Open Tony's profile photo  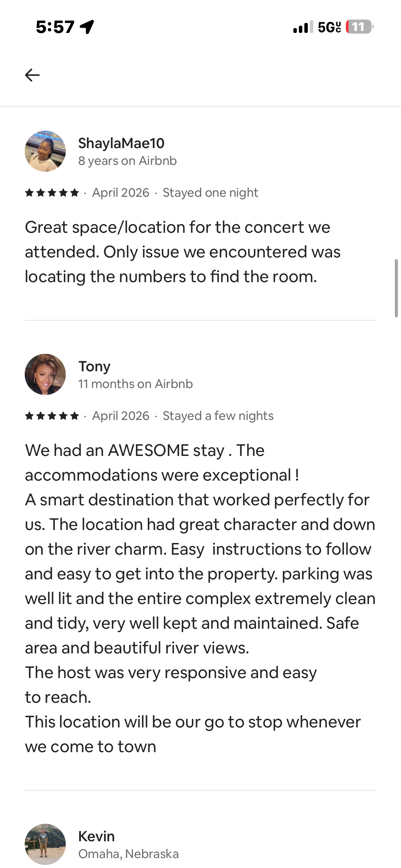(45, 374)
